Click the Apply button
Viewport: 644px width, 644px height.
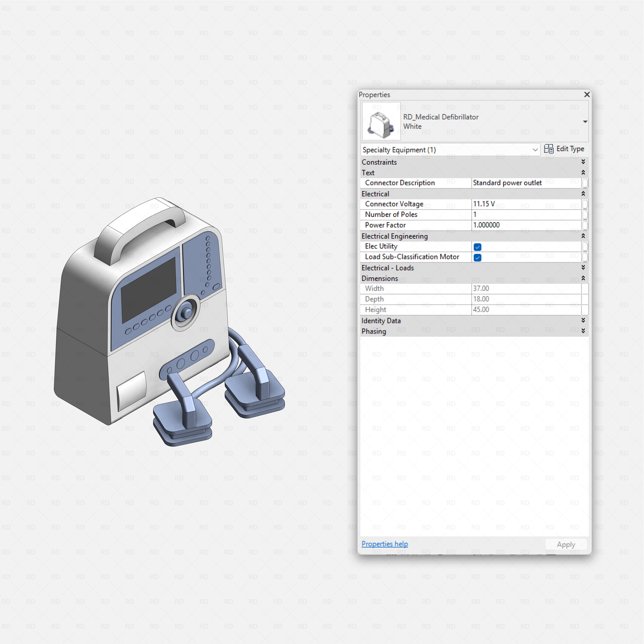[566, 544]
